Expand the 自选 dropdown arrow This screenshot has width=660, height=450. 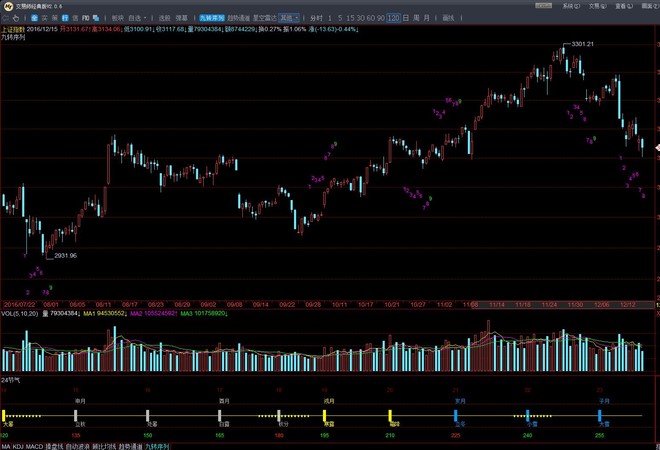(145, 18)
